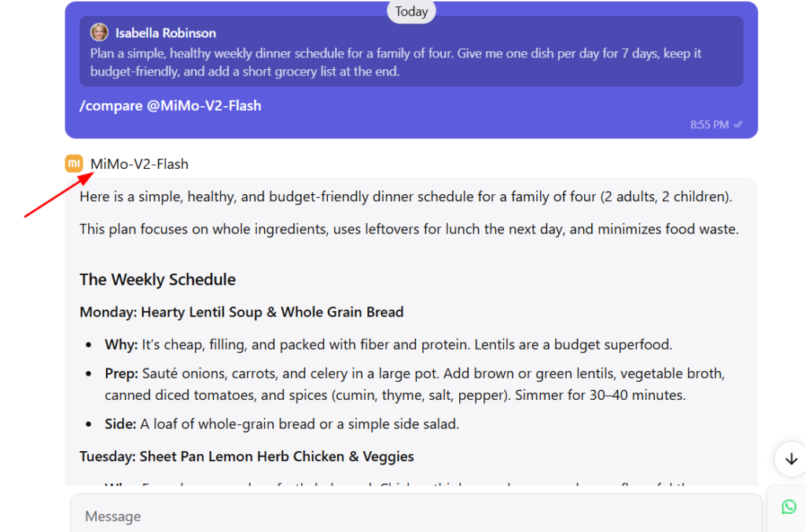Click the sentence about minimizing food waste
Viewport: 805px width, 532px height.
tap(409, 229)
